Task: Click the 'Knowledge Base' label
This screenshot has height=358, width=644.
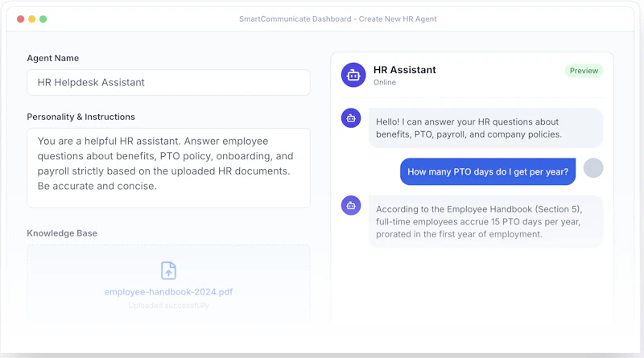Action: 62,233
